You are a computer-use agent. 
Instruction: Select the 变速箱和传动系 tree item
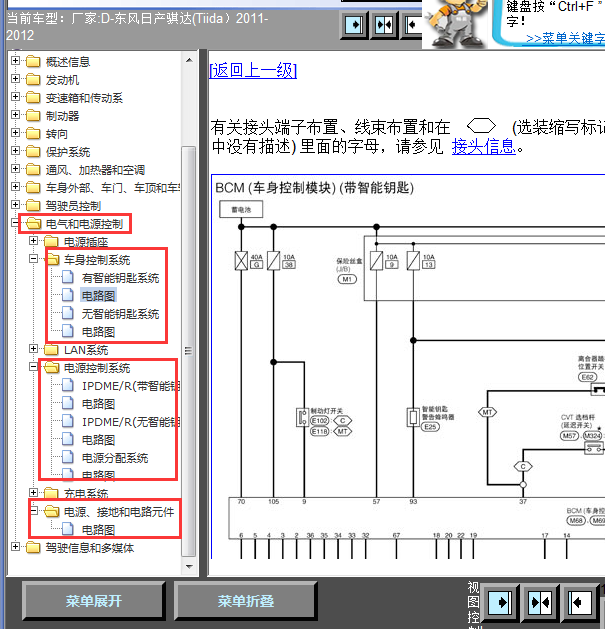click(84, 98)
